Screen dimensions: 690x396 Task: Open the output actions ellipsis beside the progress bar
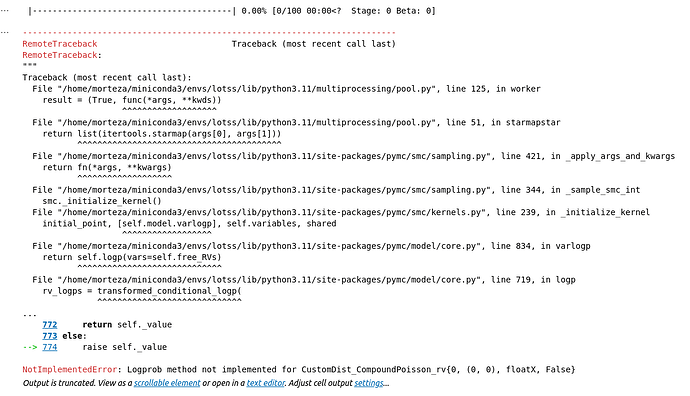[4, 11]
